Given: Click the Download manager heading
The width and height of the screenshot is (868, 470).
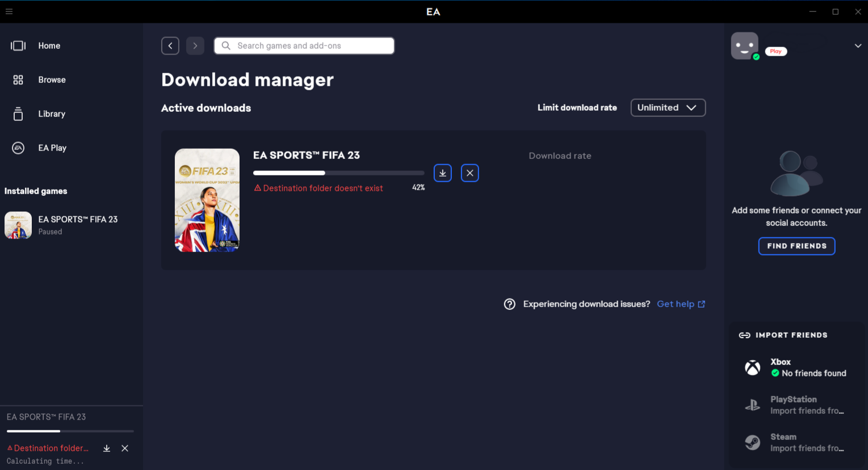Looking at the screenshot, I should [x=248, y=80].
